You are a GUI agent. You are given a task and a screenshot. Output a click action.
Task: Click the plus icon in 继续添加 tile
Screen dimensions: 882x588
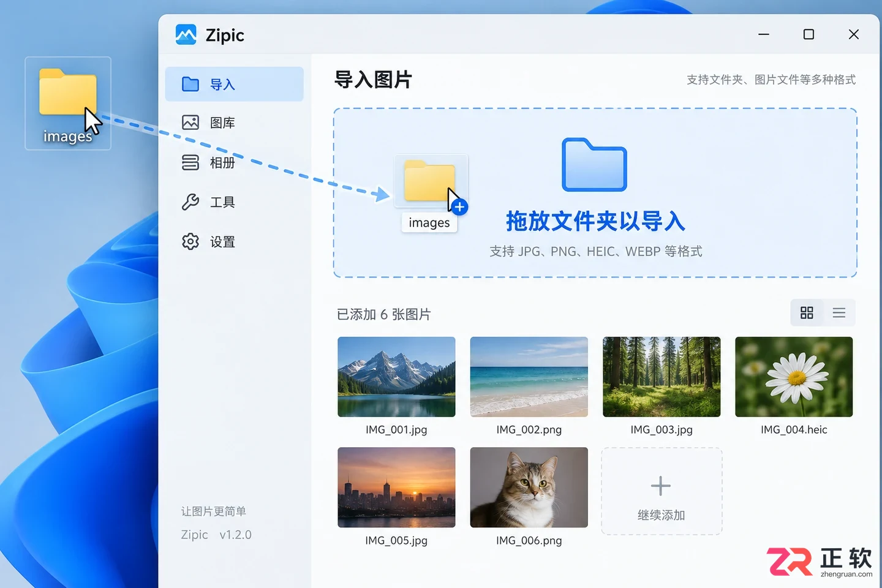(x=661, y=486)
